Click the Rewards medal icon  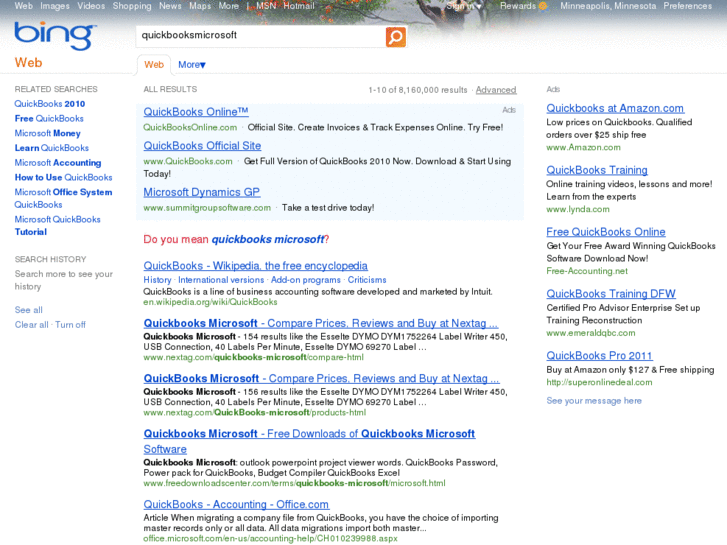click(x=543, y=6)
